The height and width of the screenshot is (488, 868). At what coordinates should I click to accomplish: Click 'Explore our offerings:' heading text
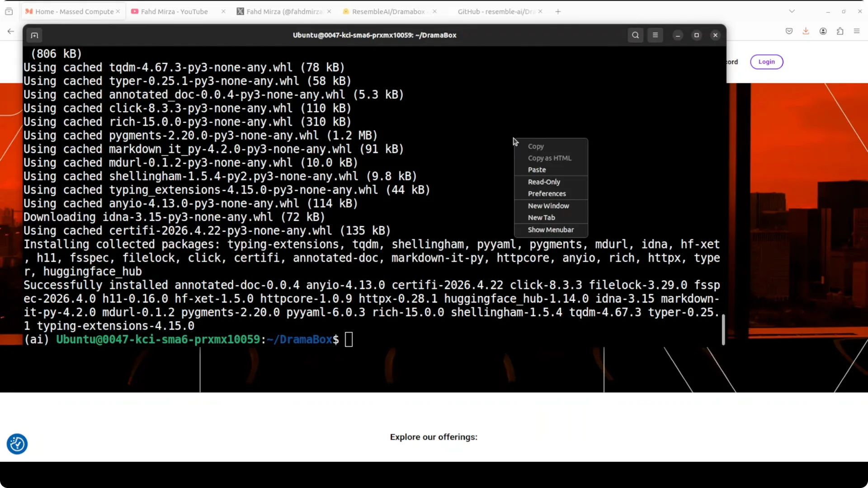(434, 437)
